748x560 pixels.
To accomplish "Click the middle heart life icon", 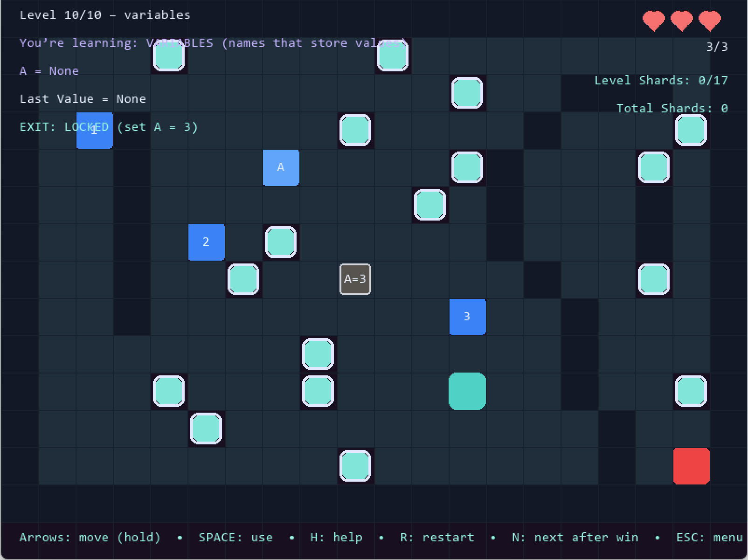I will point(682,21).
